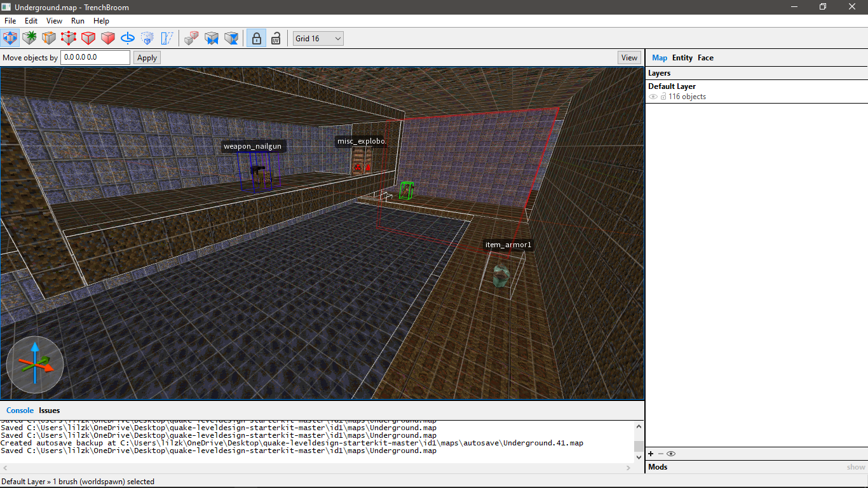Open the Grid 16 size dropdown
The image size is (868, 488).
(x=318, y=39)
